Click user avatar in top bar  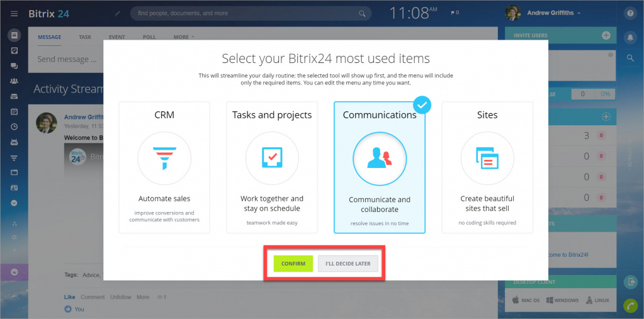click(513, 13)
